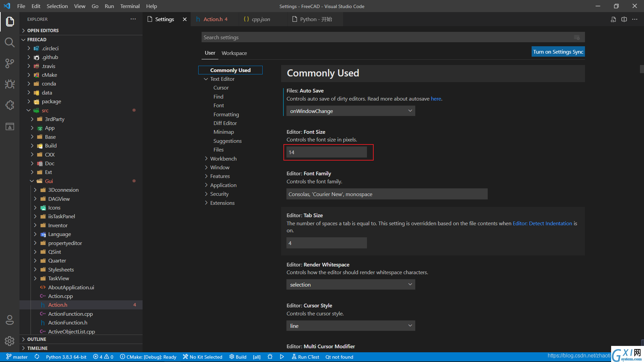
Task: Open Editor: Detect Indentation link
Action: coord(542,223)
